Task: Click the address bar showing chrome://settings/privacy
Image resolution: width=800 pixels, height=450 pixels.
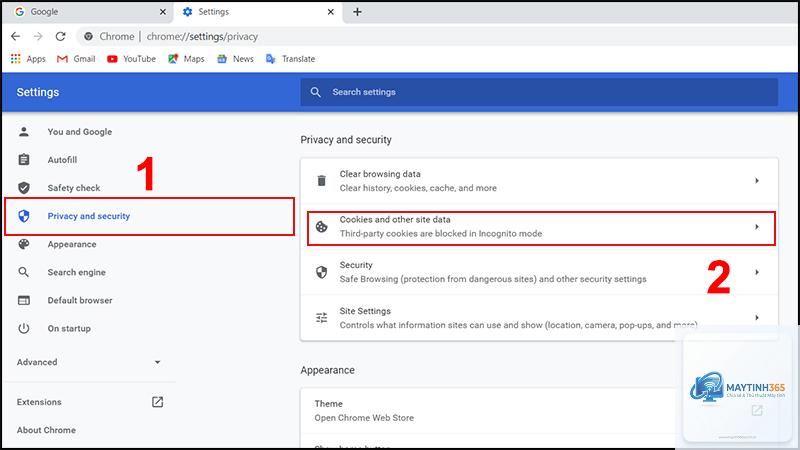Action: coord(202,36)
